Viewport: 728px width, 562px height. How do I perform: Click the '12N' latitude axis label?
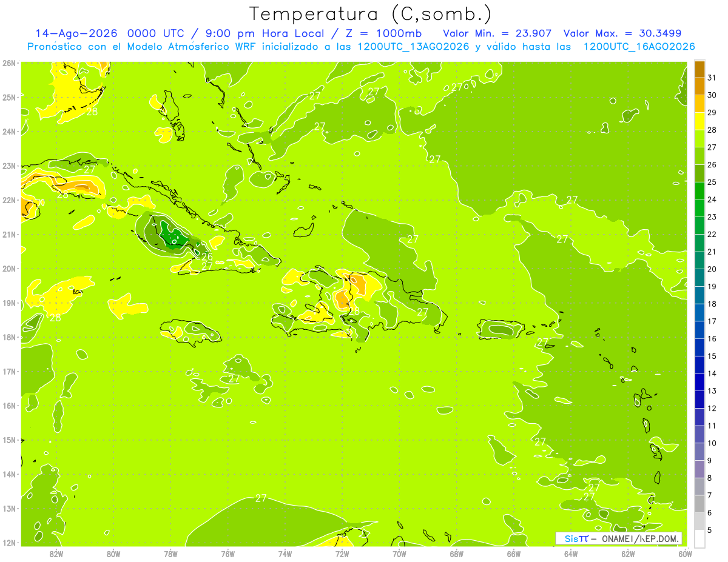(9, 543)
